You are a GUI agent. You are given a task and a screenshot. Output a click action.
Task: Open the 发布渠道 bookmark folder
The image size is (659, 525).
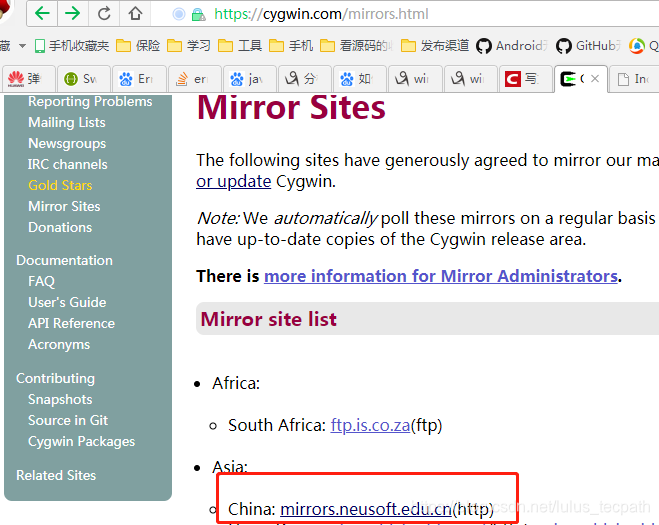(x=435, y=45)
